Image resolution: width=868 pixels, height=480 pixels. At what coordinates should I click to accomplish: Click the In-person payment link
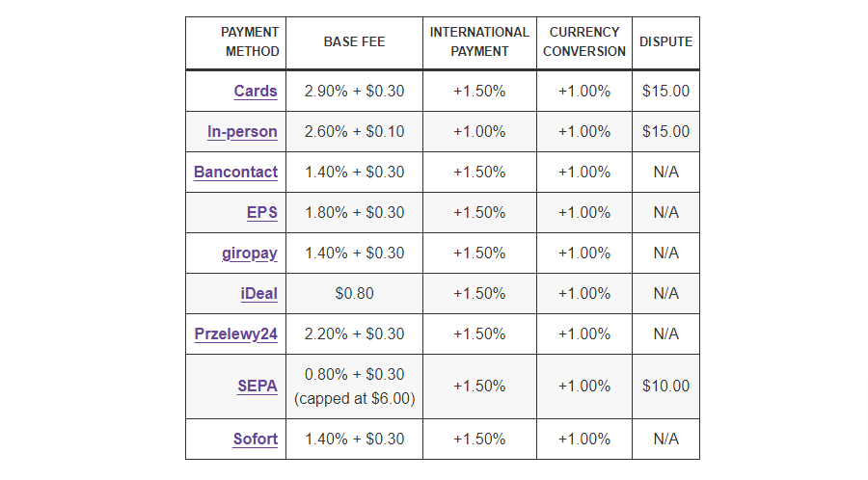click(x=242, y=132)
